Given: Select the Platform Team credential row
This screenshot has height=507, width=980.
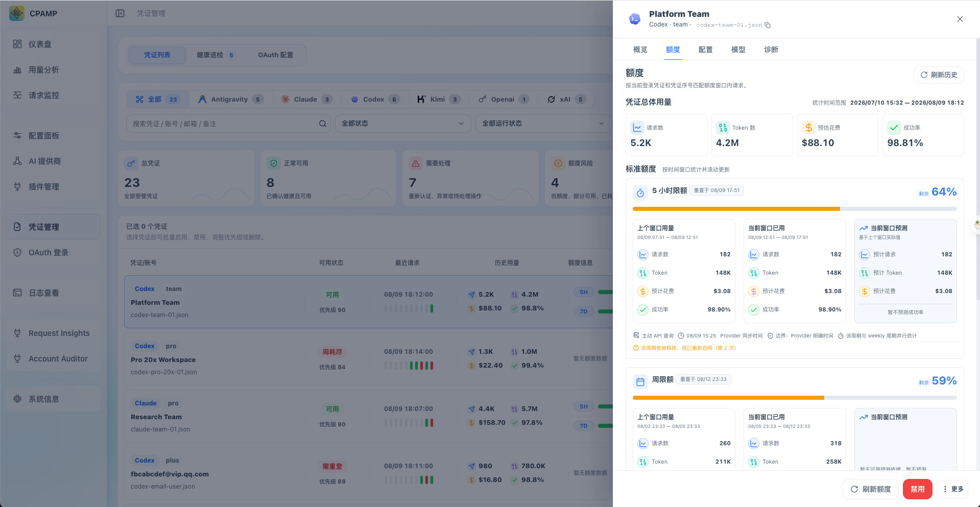Looking at the screenshot, I should tap(369, 302).
